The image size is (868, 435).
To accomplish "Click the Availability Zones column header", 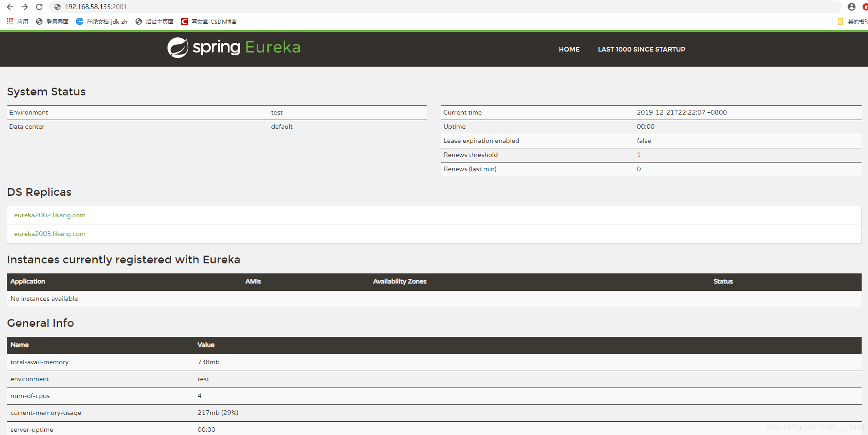I will tap(400, 281).
